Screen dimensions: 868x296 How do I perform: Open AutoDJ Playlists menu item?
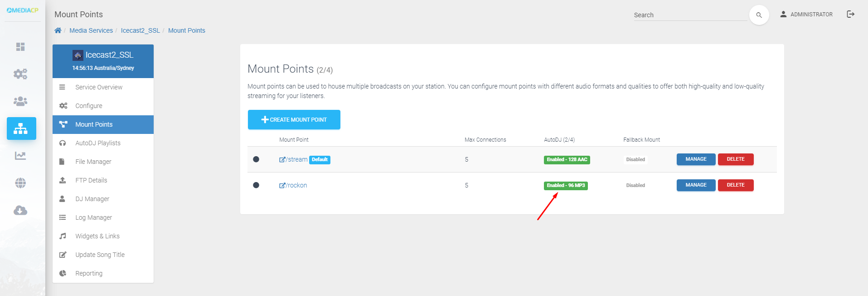coord(98,143)
